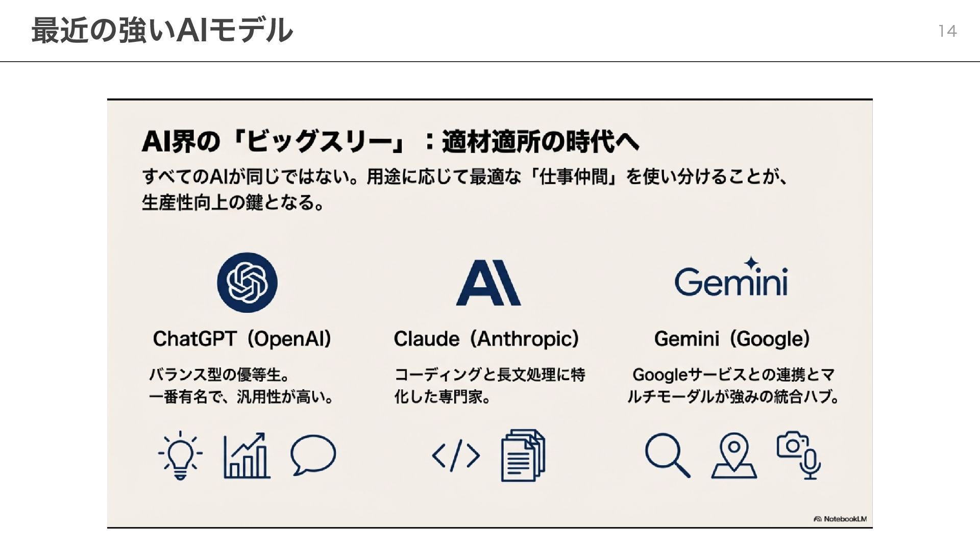This screenshot has height=551, width=980.
Task: Click the Anthropic A\ logo
Action: 488,283
